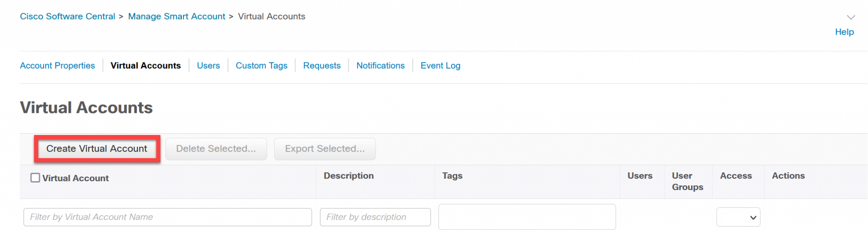Click the Users column header

tap(640, 176)
